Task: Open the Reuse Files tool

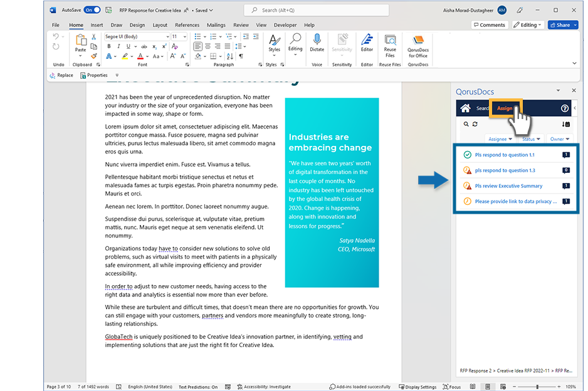Action: coord(390,46)
